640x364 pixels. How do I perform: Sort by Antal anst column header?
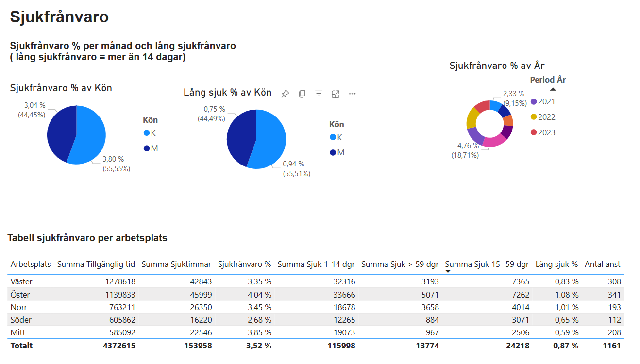pos(603,265)
